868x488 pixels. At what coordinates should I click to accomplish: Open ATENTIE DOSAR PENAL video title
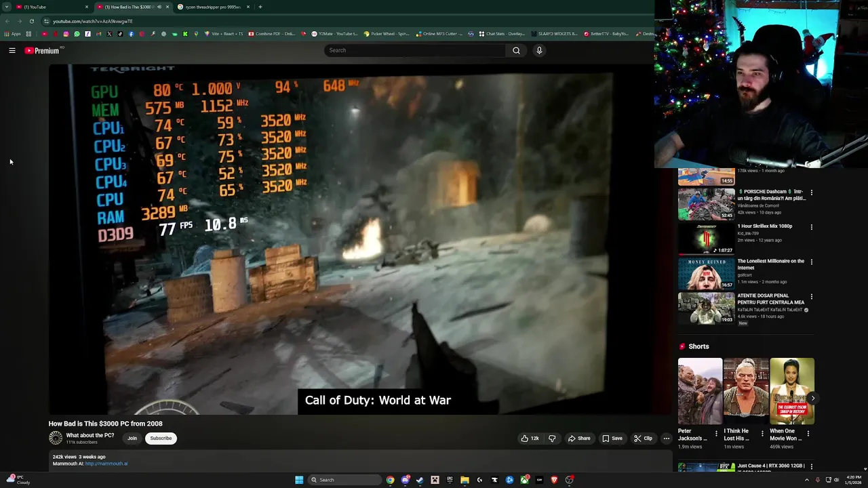click(x=771, y=299)
